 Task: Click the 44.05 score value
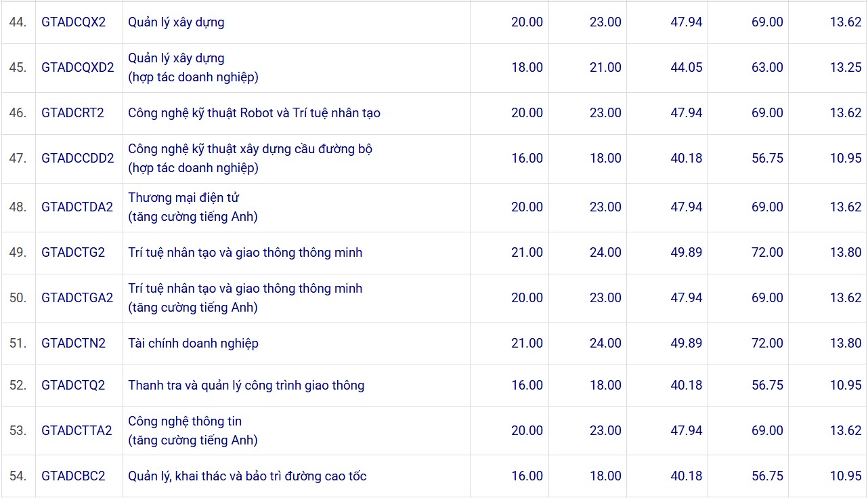click(x=686, y=67)
